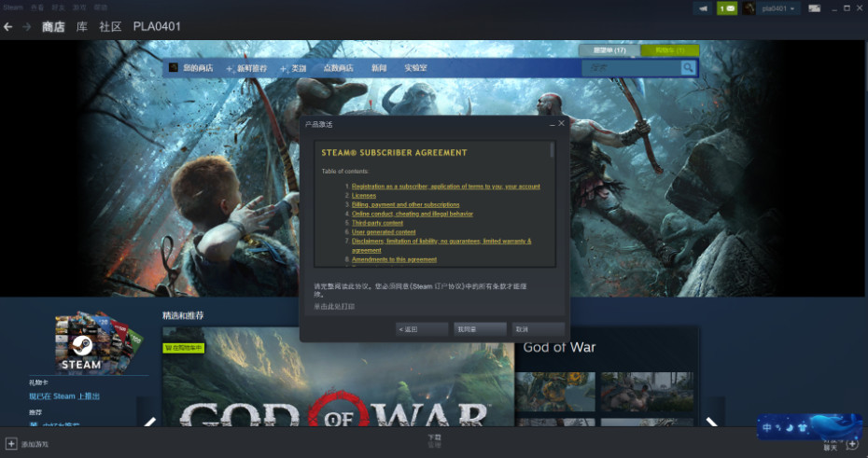Screen dimensions: 868x458
Task: Click the < 返回 back button
Action: coord(422,329)
